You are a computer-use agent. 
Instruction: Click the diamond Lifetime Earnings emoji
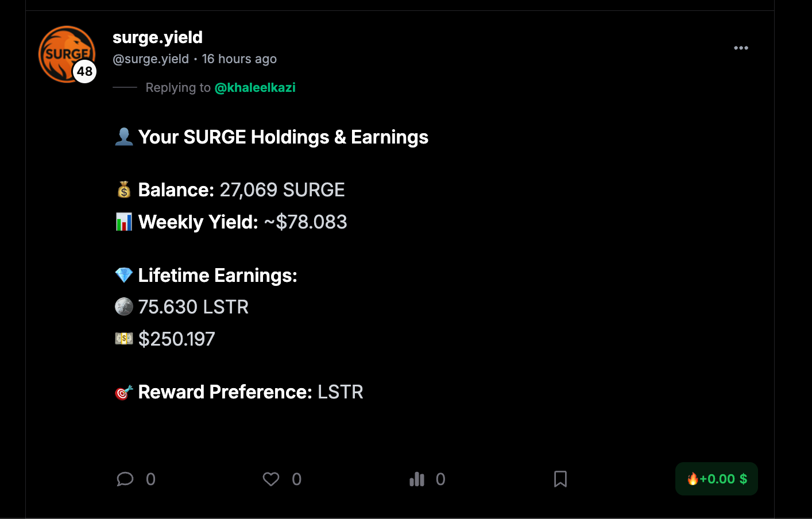[x=124, y=276]
